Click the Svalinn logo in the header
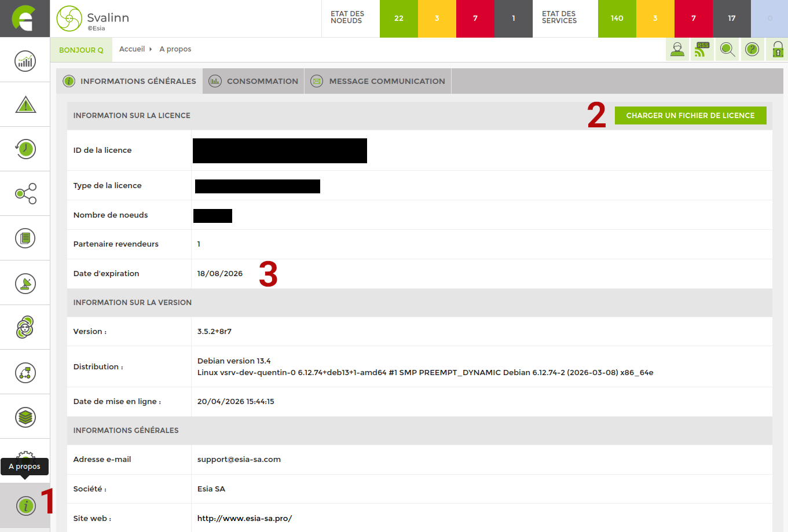 pyautogui.click(x=93, y=19)
